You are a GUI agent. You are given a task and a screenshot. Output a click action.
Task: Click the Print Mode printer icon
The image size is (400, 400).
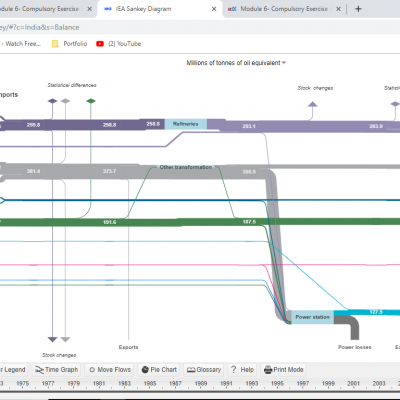tap(268, 370)
